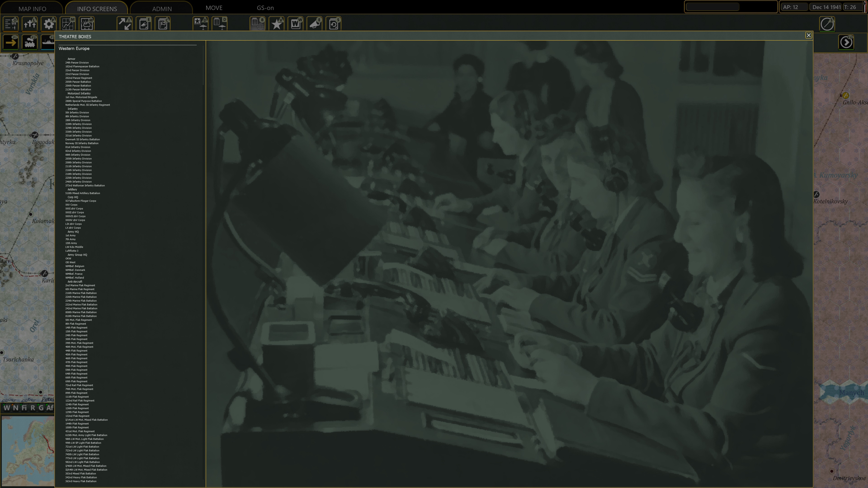Image resolution: width=868 pixels, height=488 pixels.
Task: Select WMBef. France entry
Action: [x=74, y=274]
